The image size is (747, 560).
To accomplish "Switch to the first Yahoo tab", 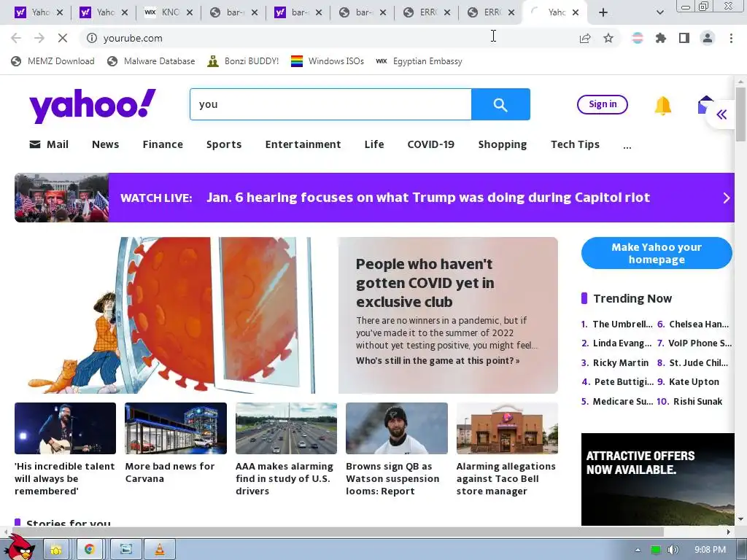I will click(39, 12).
